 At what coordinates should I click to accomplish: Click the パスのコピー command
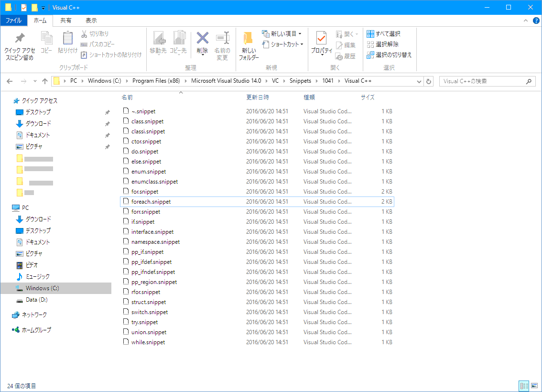tap(98, 44)
